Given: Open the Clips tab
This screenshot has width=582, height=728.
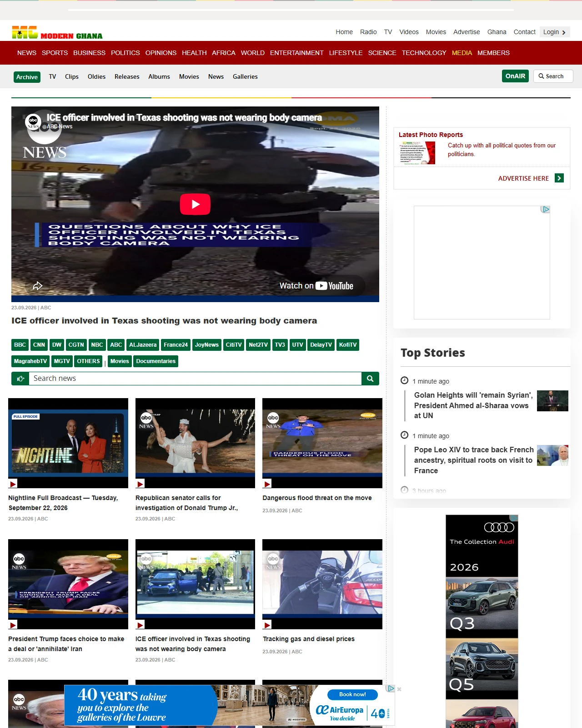Looking at the screenshot, I should (72, 76).
